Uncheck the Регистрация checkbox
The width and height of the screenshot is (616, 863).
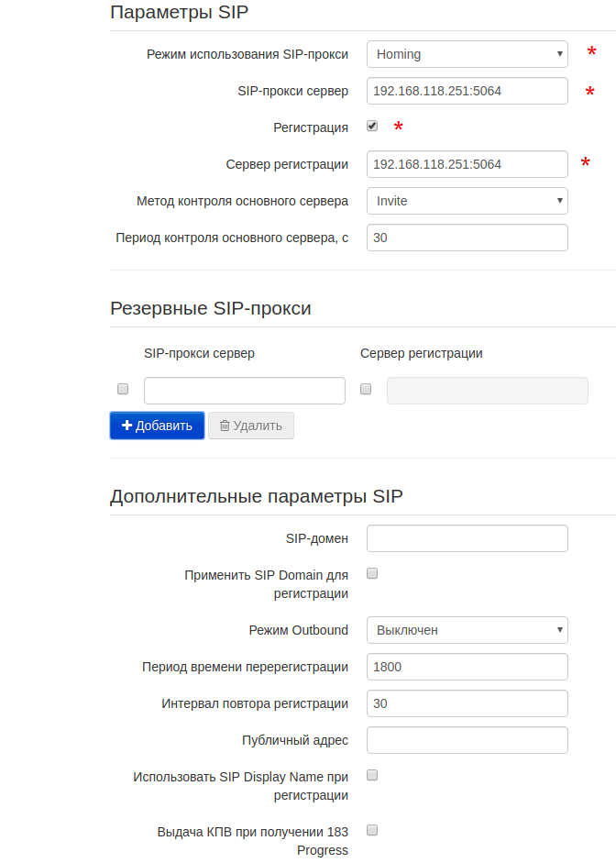click(372, 126)
